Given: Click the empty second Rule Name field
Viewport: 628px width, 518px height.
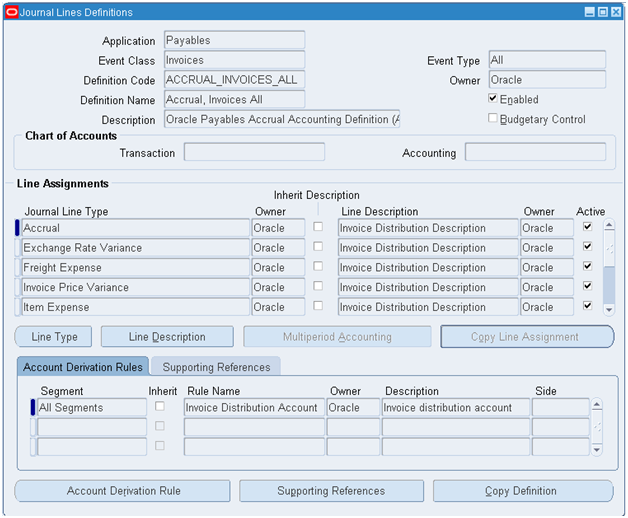Looking at the screenshot, I should tap(254, 427).
